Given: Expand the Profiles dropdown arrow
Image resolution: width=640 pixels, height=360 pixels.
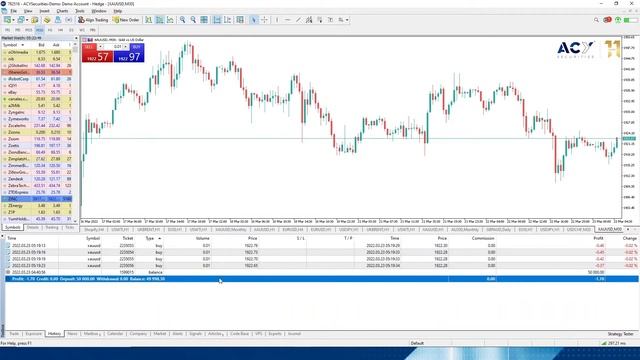Looking at the screenshot, I should [x=27, y=20].
